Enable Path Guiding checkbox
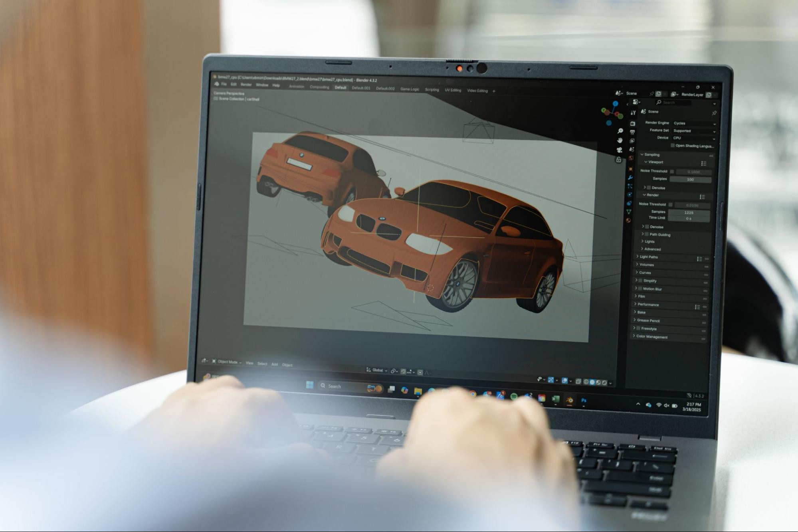The width and height of the screenshot is (798, 532). pyautogui.click(x=647, y=234)
